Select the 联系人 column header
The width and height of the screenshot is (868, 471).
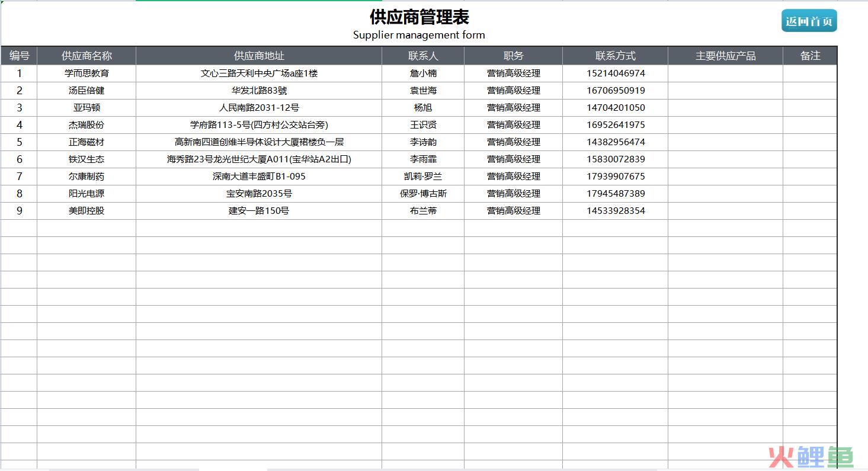pos(423,56)
